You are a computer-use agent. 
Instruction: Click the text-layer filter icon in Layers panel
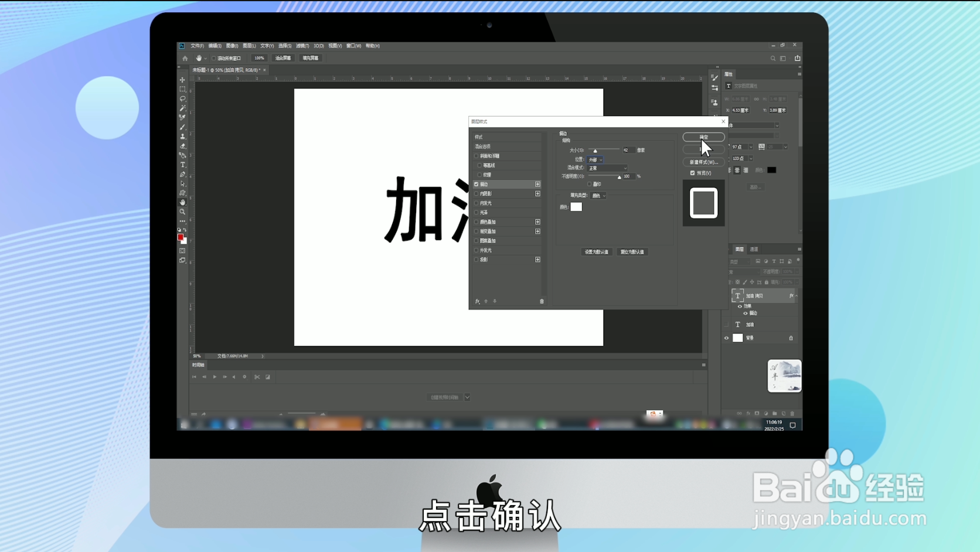(774, 261)
